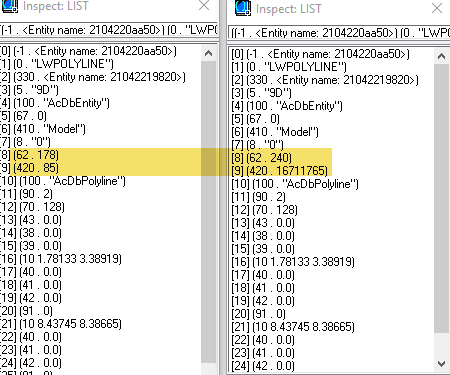
Task: Select row [16] (10 1.78133 3.38919) in right window
Action: tap(293, 262)
